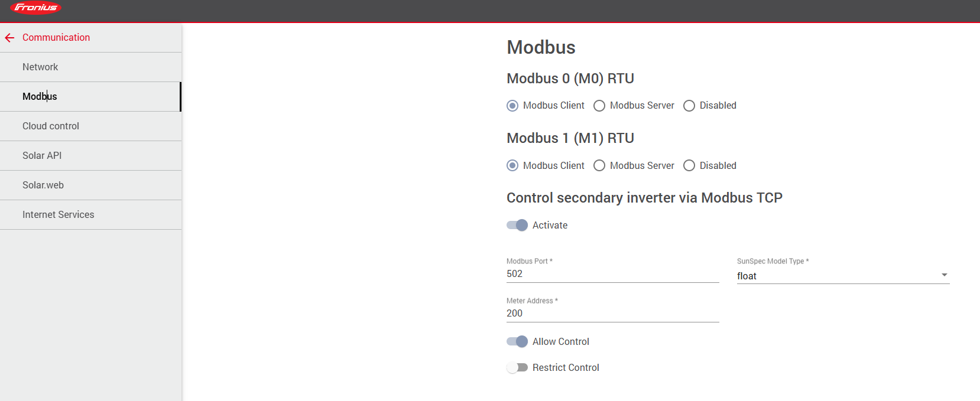The width and height of the screenshot is (980, 401).
Task: Click the Fronius logo
Action: (36, 8)
